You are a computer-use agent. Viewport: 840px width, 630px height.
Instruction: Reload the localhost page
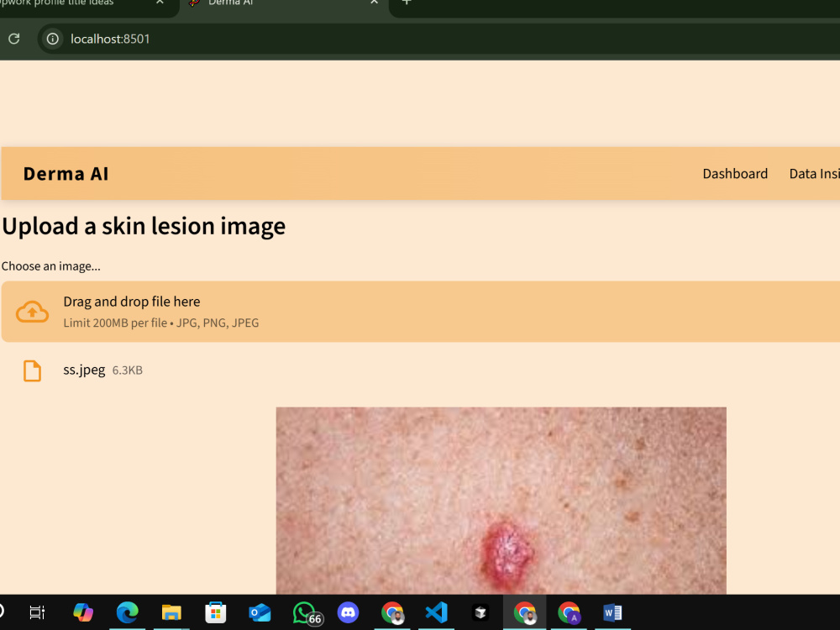point(14,39)
